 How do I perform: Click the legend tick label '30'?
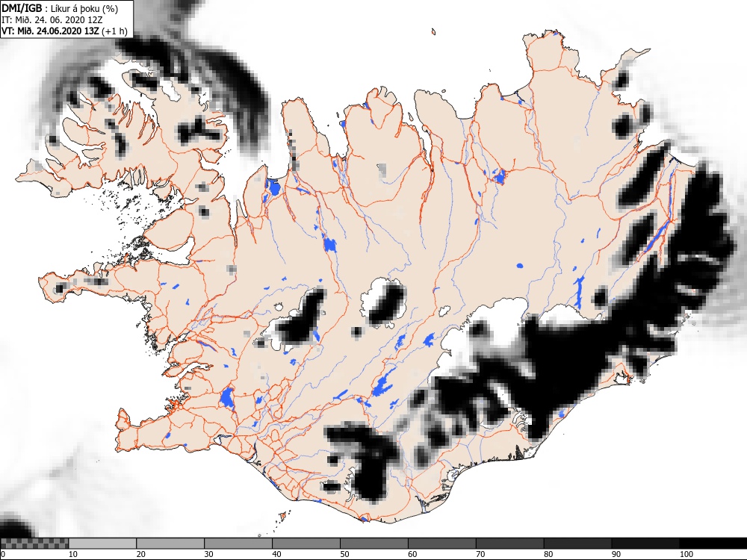pyautogui.click(x=208, y=554)
